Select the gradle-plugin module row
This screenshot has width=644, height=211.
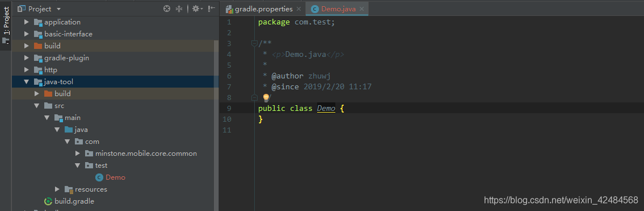(x=113, y=57)
